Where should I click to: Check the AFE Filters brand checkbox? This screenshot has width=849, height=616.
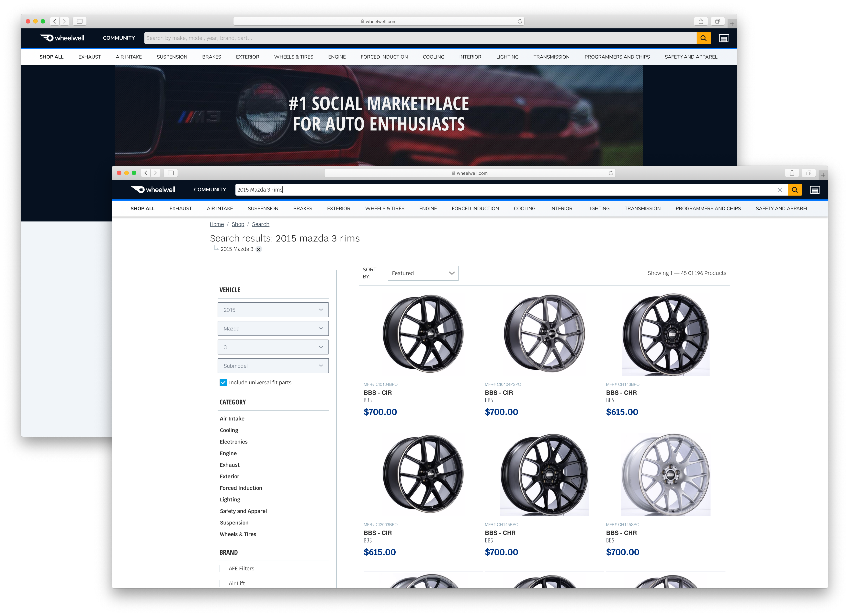coord(223,568)
